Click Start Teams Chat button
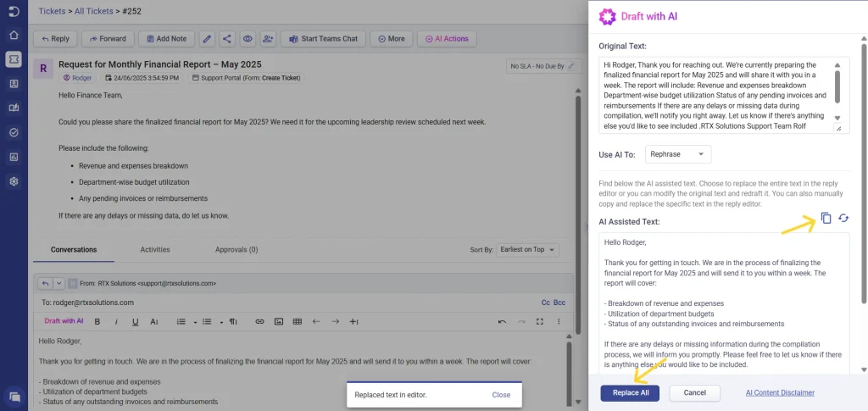This screenshot has width=868, height=411. coord(323,39)
